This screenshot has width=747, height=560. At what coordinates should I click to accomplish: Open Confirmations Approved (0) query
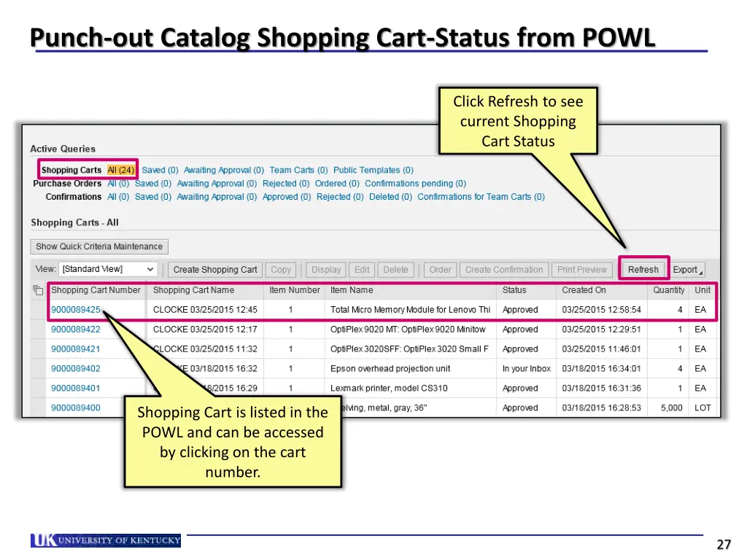287,197
